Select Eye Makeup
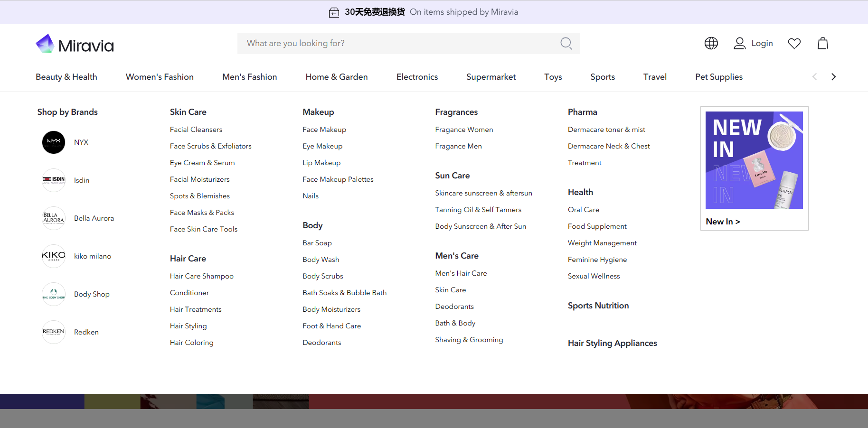868x428 pixels. point(322,146)
